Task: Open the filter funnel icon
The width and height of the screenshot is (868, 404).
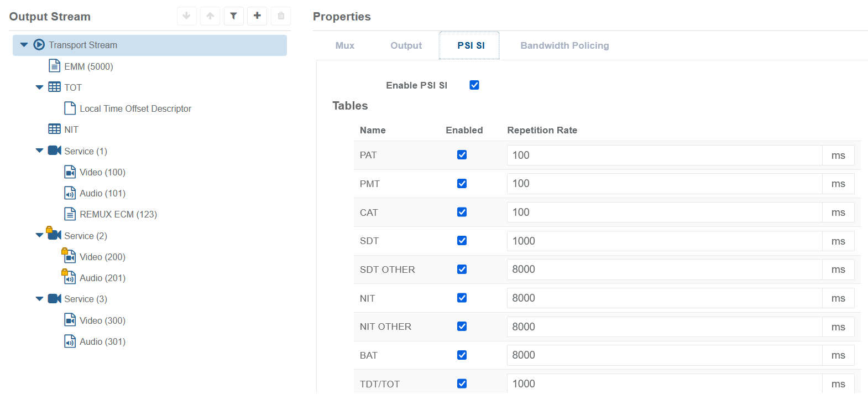Action: tap(233, 16)
